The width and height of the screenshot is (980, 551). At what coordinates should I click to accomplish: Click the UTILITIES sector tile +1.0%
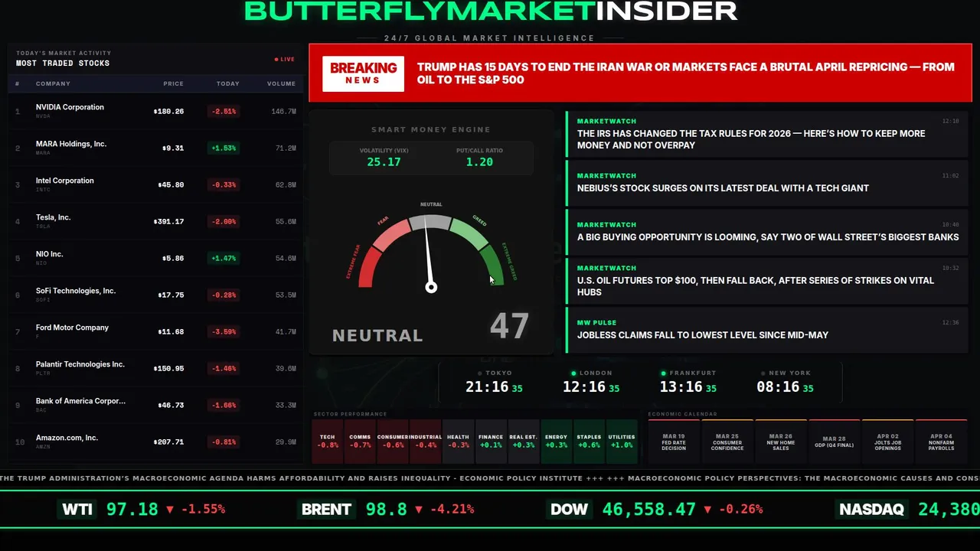pyautogui.click(x=622, y=441)
